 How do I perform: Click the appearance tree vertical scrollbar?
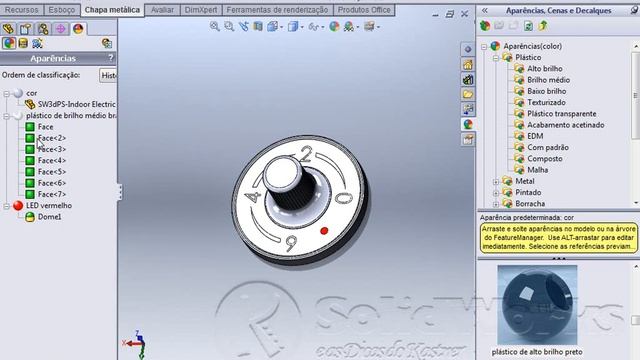(x=636, y=124)
